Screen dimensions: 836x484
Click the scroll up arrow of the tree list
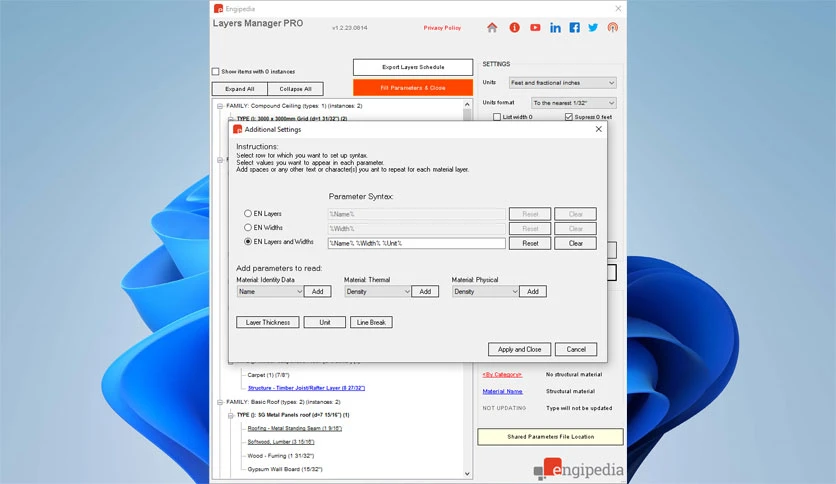467,105
